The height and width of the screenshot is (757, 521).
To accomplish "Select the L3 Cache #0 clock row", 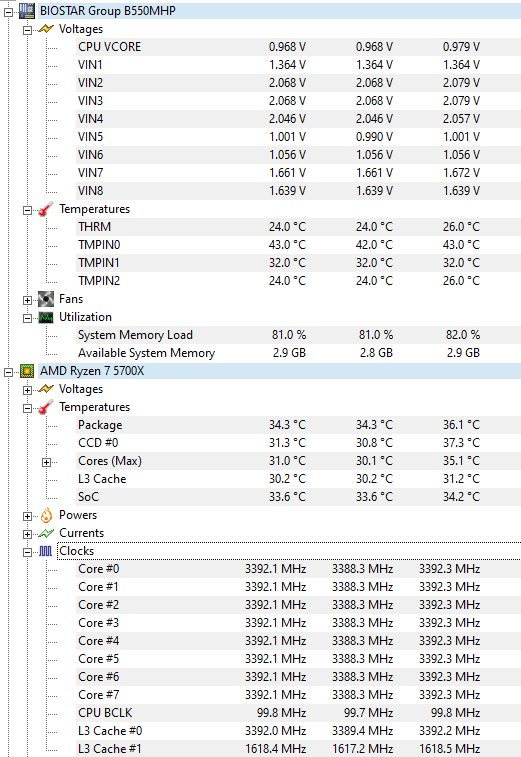I will [298, 731].
